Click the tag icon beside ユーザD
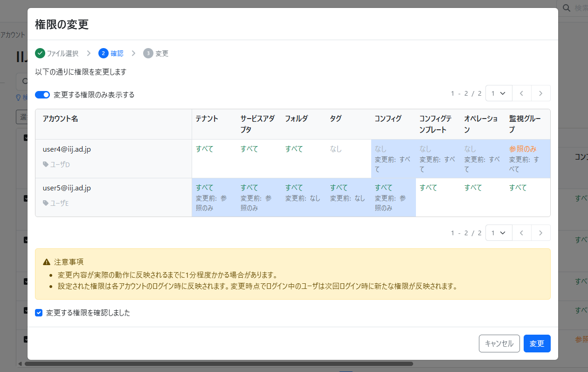The width and height of the screenshot is (588, 372). tap(45, 164)
